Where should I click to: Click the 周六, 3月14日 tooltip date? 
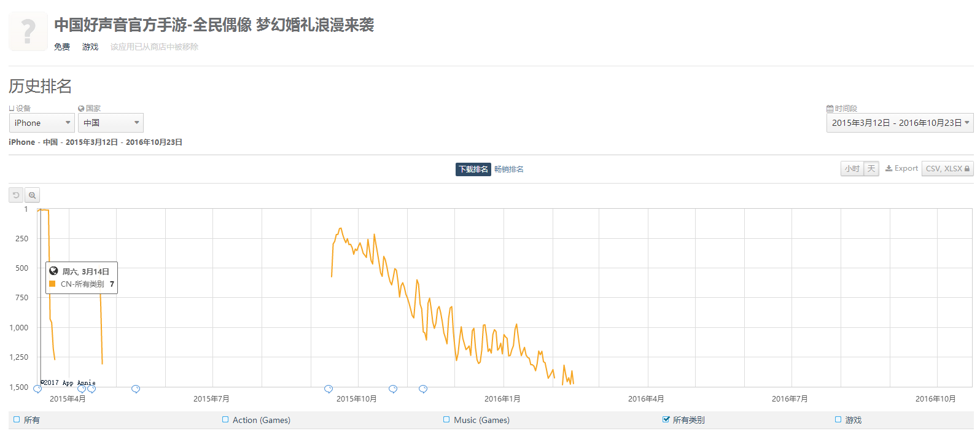click(86, 271)
